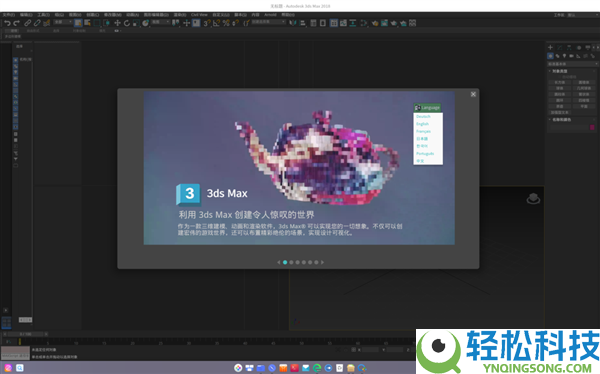Select the Lights category icon
The width and height of the screenshot is (600, 374).
pos(564,56)
